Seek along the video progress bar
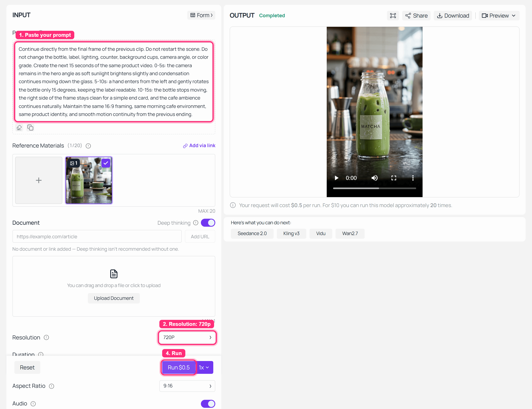The height and width of the screenshot is (409, 532). click(x=374, y=188)
